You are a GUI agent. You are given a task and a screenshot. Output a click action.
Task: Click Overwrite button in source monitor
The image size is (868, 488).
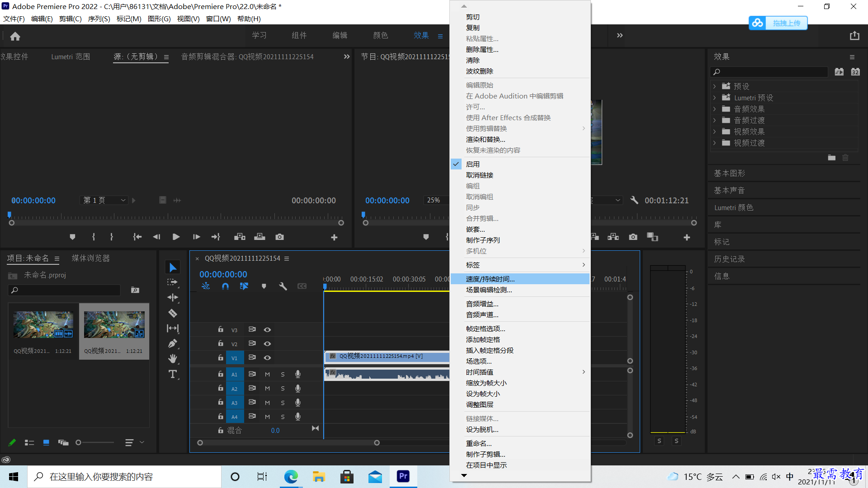[x=260, y=237]
